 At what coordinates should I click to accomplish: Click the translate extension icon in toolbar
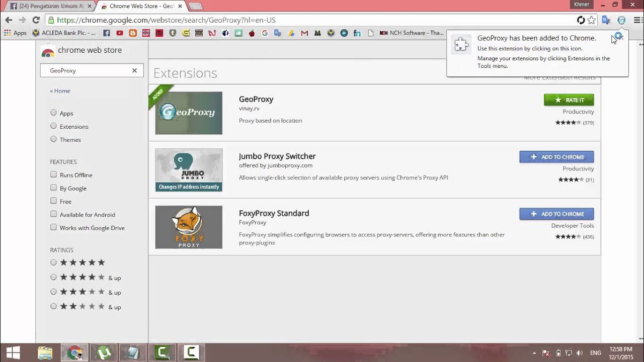(x=606, y=20)
